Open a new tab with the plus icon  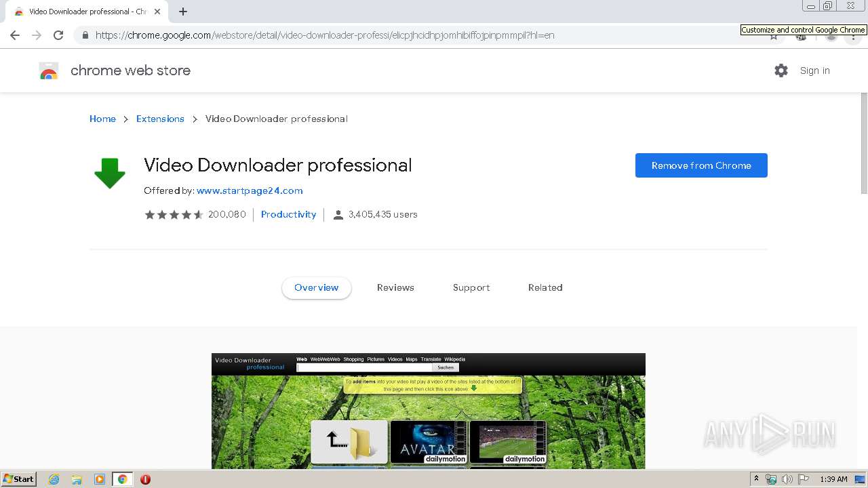point(183,12)
